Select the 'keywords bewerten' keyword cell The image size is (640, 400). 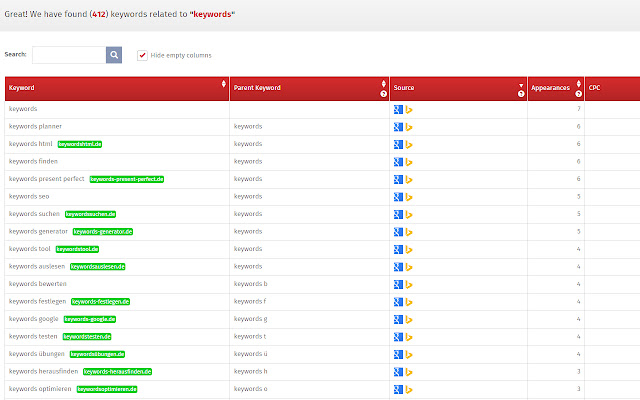click(117, 284)
